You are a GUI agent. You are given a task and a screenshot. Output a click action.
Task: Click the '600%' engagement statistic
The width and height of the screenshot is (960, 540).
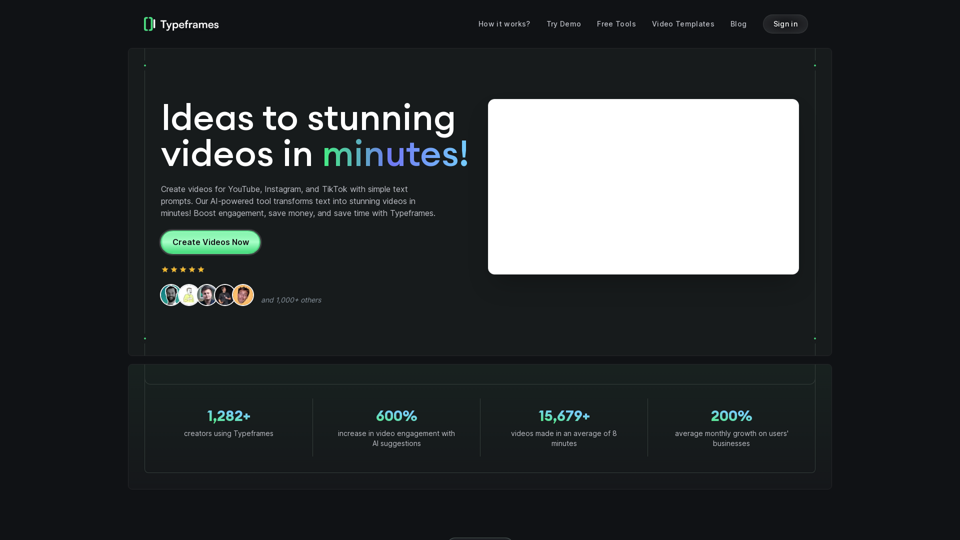pyautogui.click(x=396, y=416)
